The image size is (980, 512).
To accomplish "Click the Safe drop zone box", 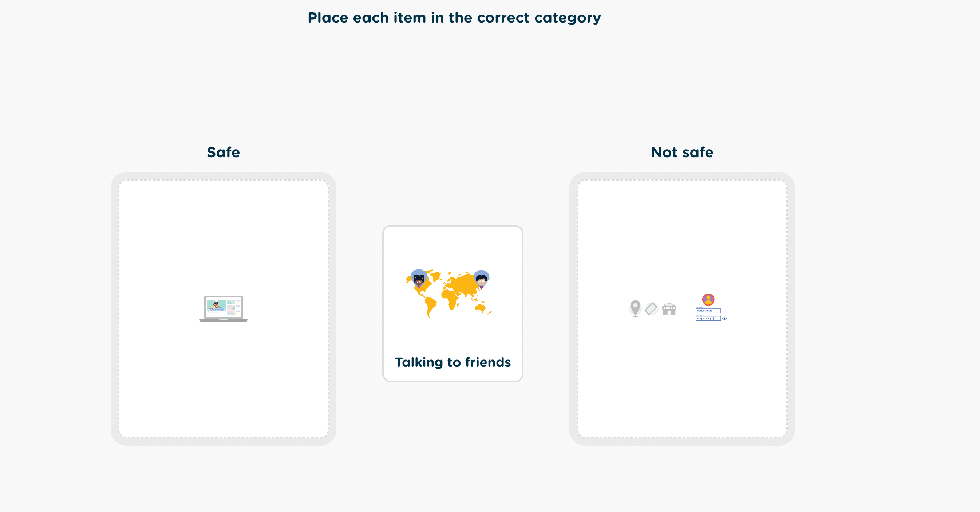I will click(223, 309).
